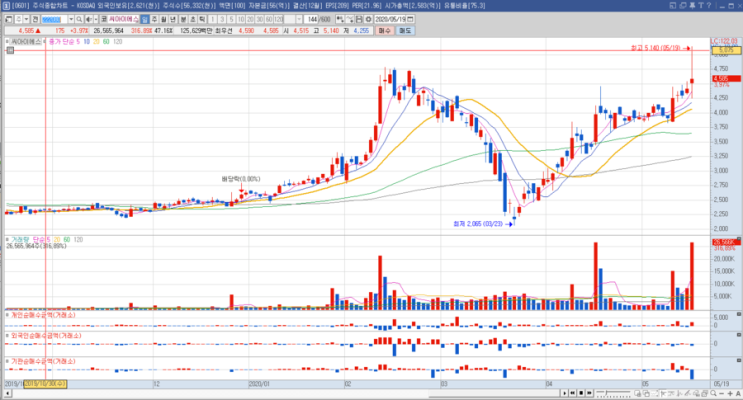
Task: Click the 2019/10/30 date tag on axis
Action: (x=45, y=383)
